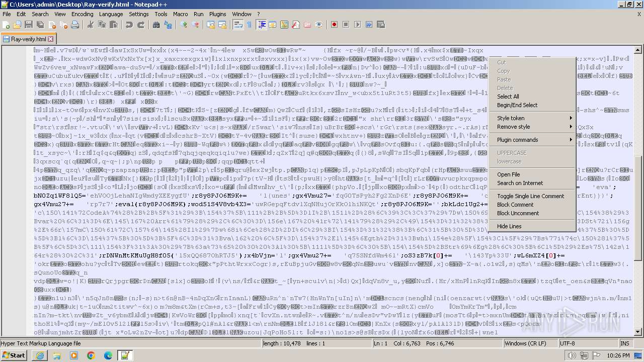
Task: Toggle the indent guide toolbar icon
Action: [x=261, y=25]
